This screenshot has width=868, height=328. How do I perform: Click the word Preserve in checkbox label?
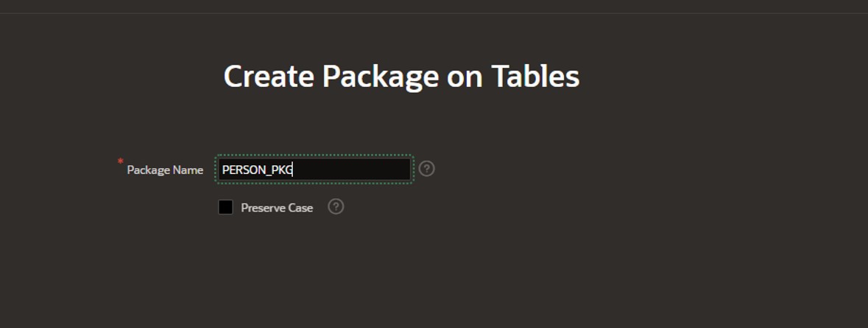point(264,208)
